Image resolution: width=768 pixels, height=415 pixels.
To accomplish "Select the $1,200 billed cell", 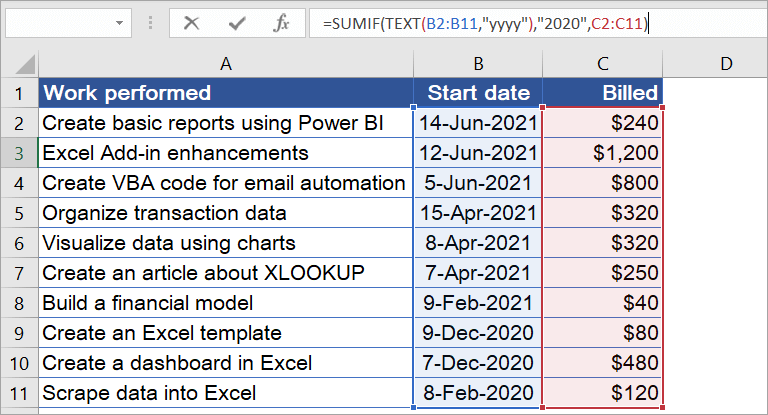I will point(602,153).
